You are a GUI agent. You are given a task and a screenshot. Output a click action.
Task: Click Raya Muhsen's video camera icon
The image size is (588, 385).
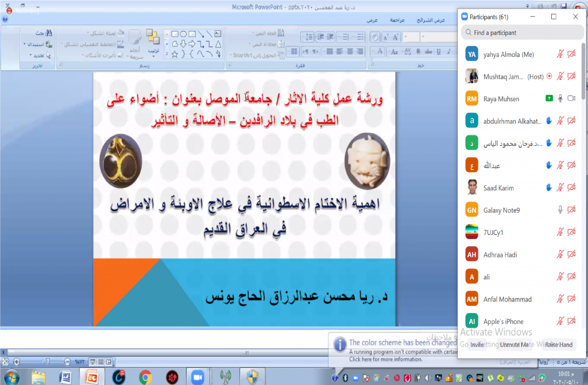pyautogui.click(x=571, y=99)
